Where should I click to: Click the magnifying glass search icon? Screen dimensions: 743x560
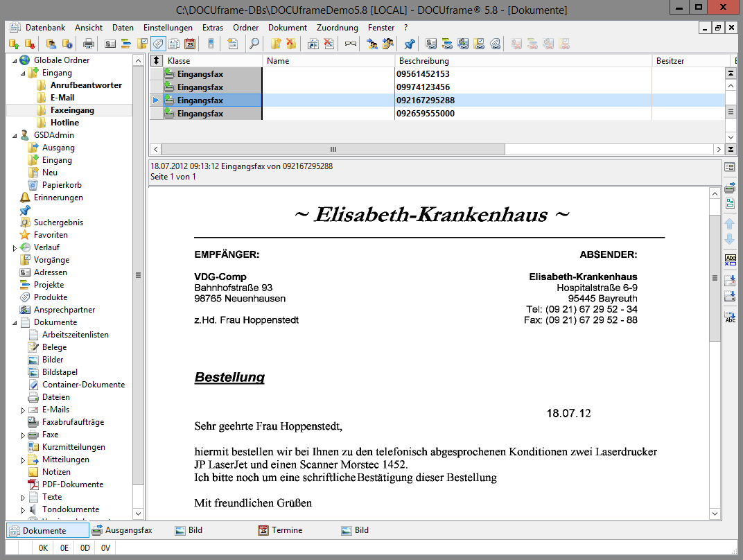click(x=254, y=44)
